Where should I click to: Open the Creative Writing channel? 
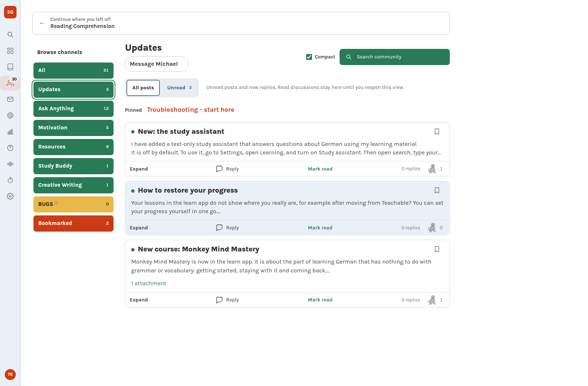click(x=73, y=185)
